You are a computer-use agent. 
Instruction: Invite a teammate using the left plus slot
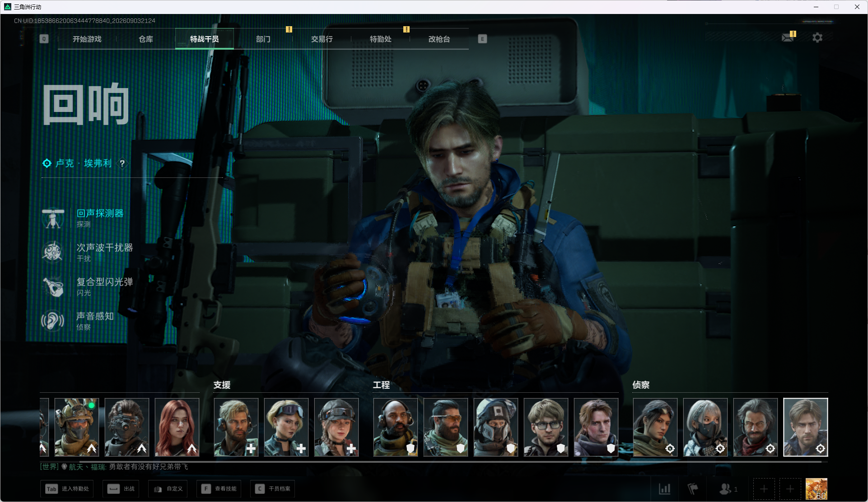click(x=764, y=489)
